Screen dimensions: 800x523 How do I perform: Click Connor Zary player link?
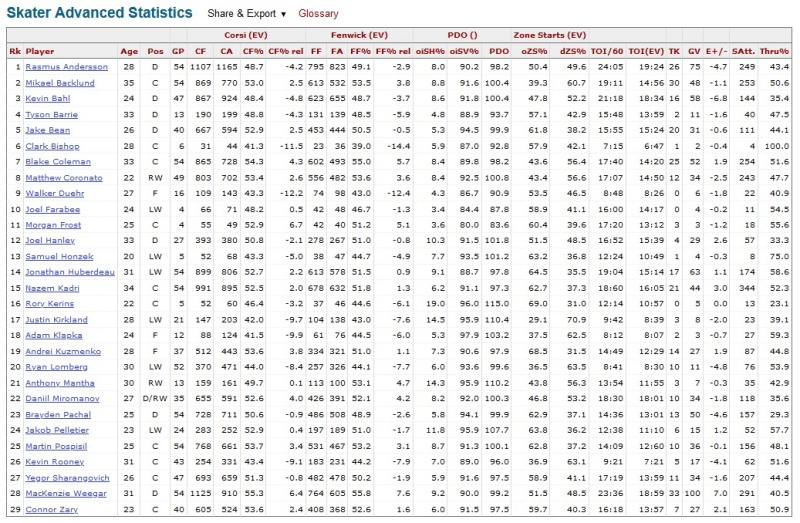[x=52, y=510]
